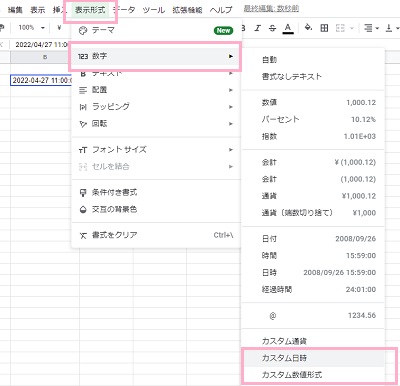400x386 pixels.
Task: Toggle strikethrough formatting
Action: [272, 28]
